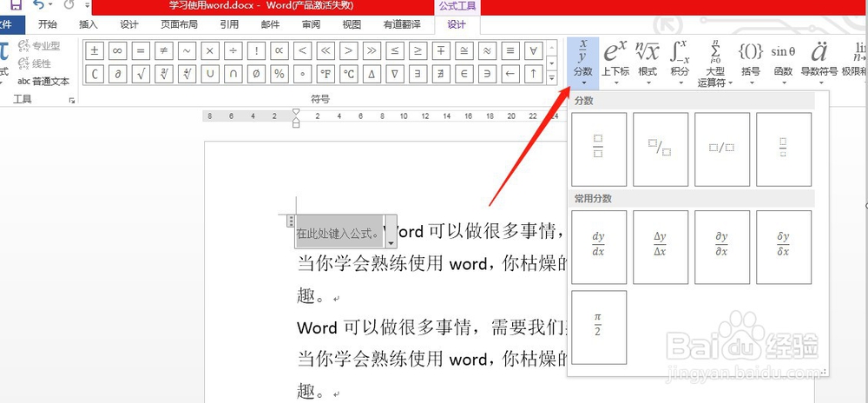This screenshot has width=868, height=403.
Task: Insert the nabla (∇) symbol
Action: pos(395,74)
